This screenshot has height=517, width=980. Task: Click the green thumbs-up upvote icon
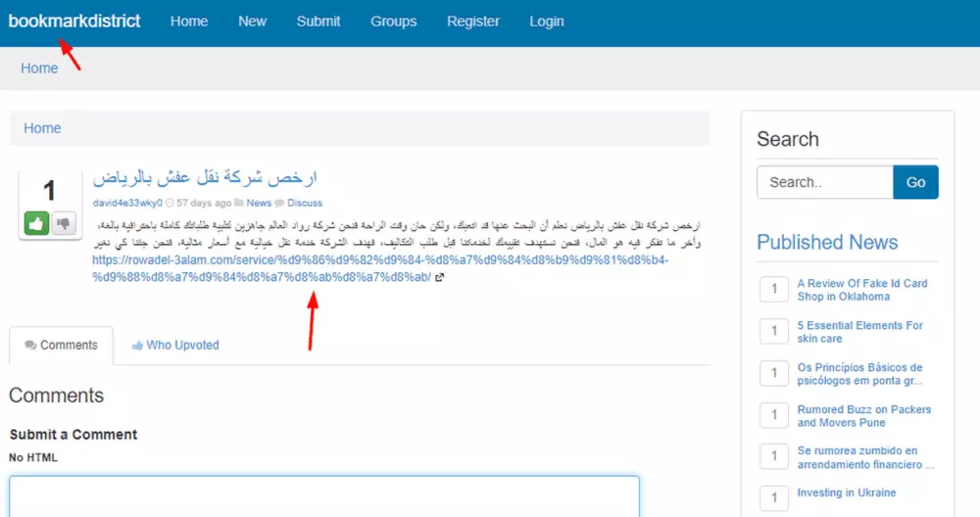(36, 223)
